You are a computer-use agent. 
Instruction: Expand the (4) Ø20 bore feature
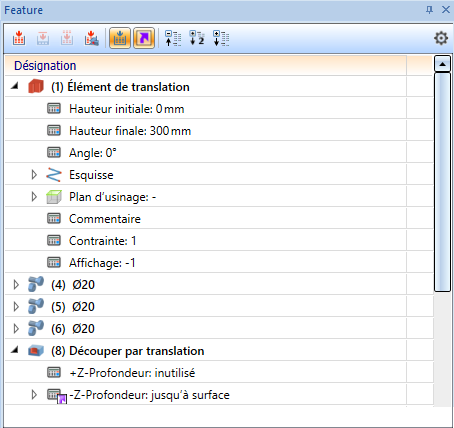16,284
